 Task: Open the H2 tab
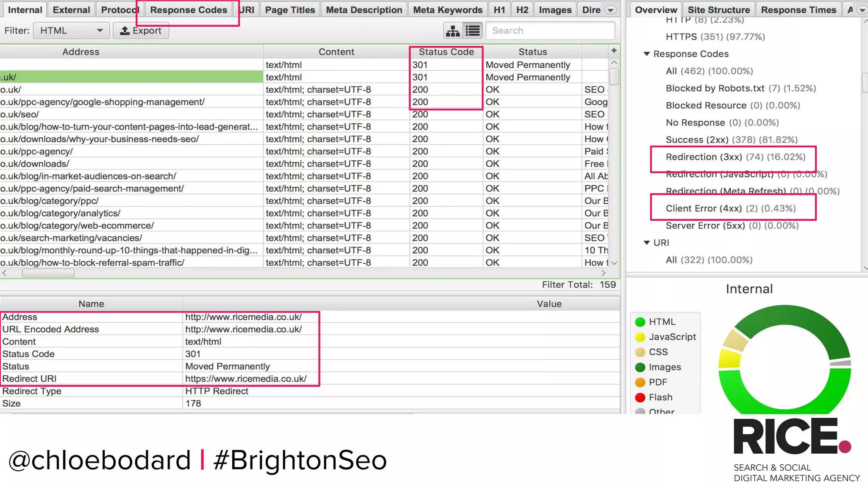point(522,10)
